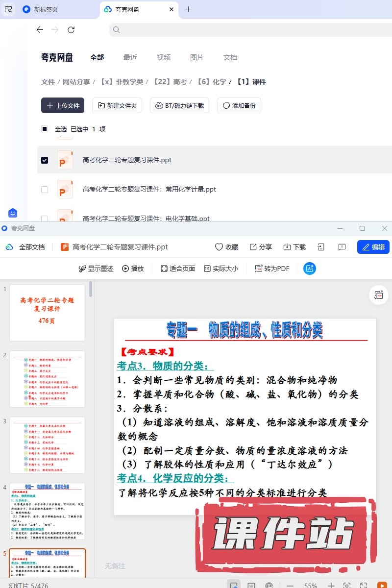Image resolution: width=392 pixels, height=588 pixels.
Task: Click the blue assistant icon in left sidebar
Action: 13,213
